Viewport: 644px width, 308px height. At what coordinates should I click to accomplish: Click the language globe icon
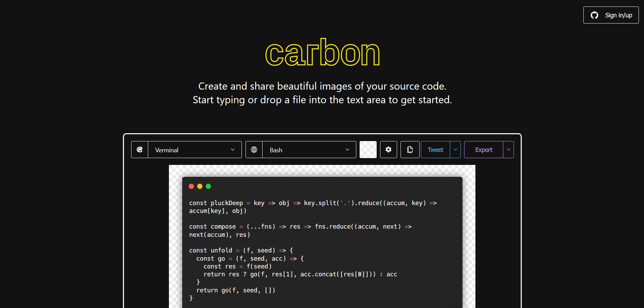(254, 150)
